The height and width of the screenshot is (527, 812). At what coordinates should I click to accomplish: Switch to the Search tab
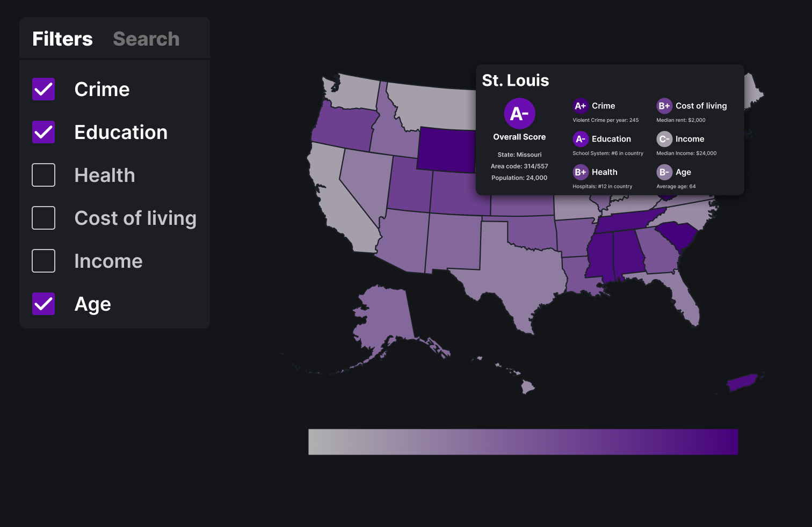coord(146,39)
